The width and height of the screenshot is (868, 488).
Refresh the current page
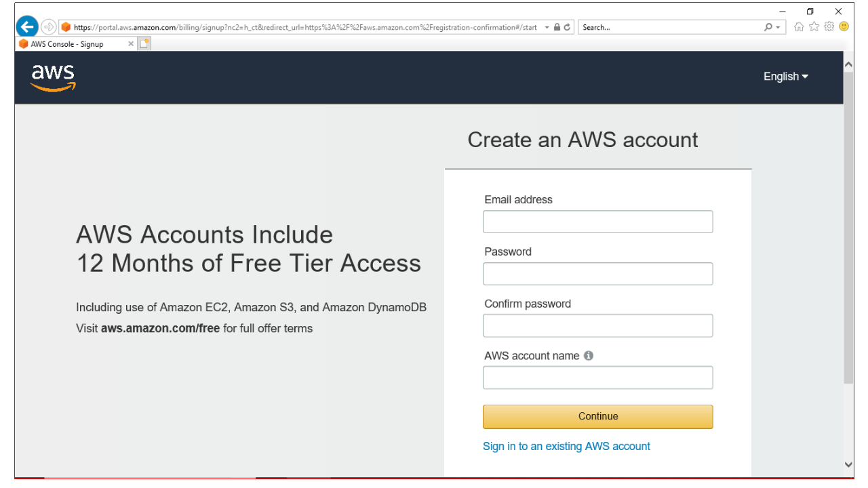567,27
